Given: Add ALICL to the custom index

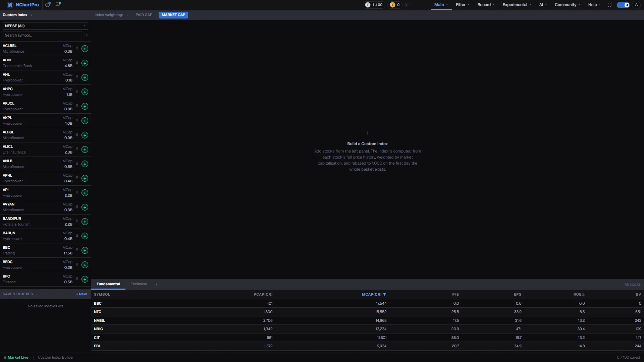Looking at the screenshot, I should (x=85, y=149).
